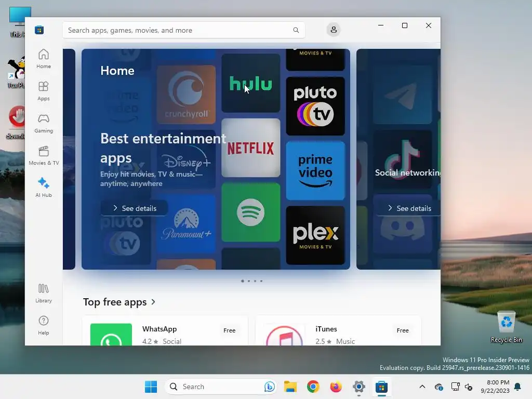Select the Crunchyroll tile
The width and height of the screenshot is (532, 399).
tap(186, 95)
